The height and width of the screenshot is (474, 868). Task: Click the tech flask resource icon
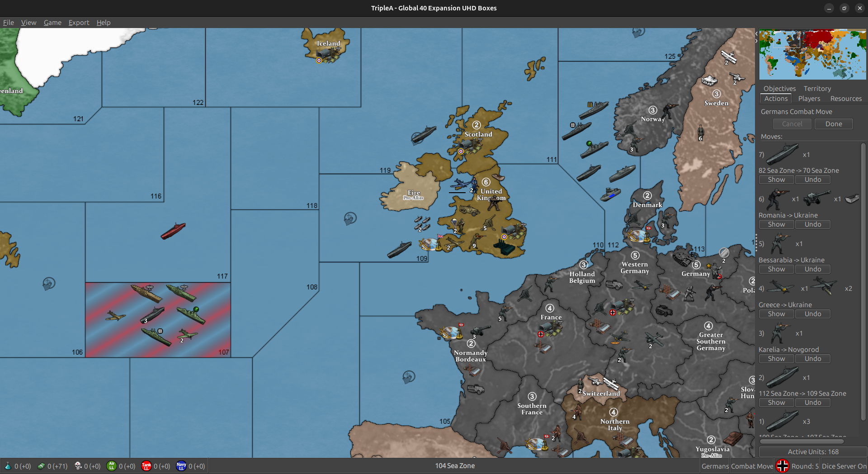[x=8, y=466]
